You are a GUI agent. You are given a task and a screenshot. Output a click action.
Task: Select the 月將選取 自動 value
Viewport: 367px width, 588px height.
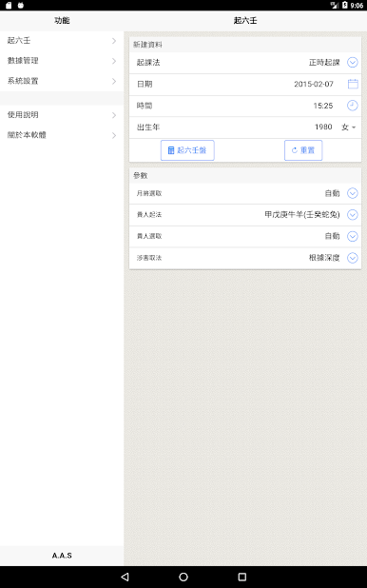click(332, 193)
